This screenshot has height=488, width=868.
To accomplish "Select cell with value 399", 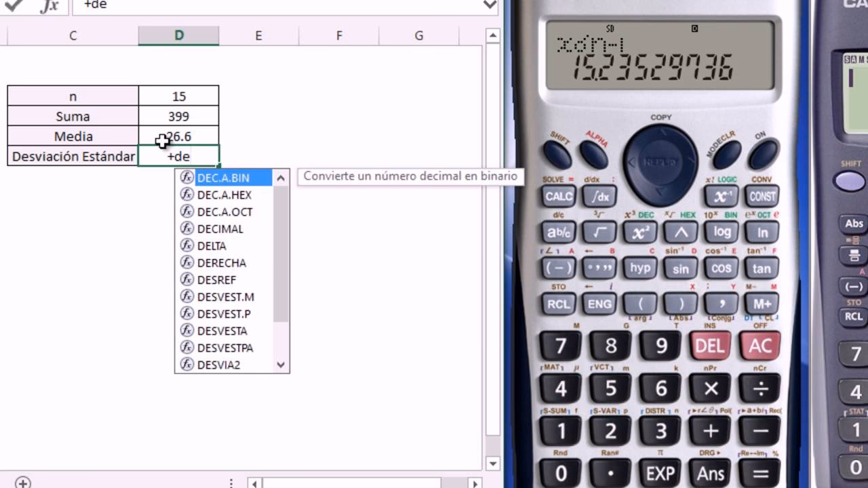I will [179, 116].
